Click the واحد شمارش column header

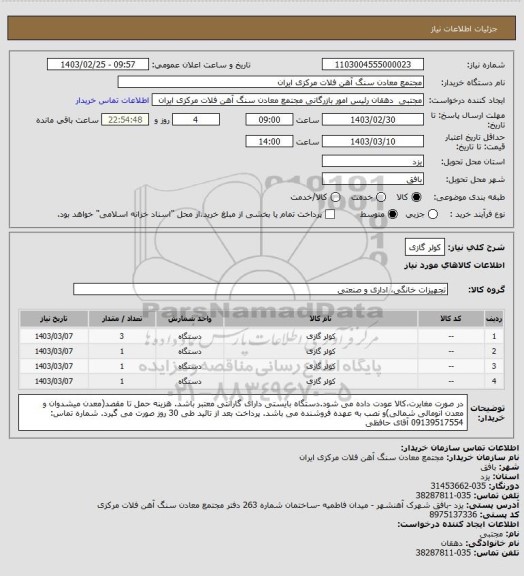click(x=190, y=319)
